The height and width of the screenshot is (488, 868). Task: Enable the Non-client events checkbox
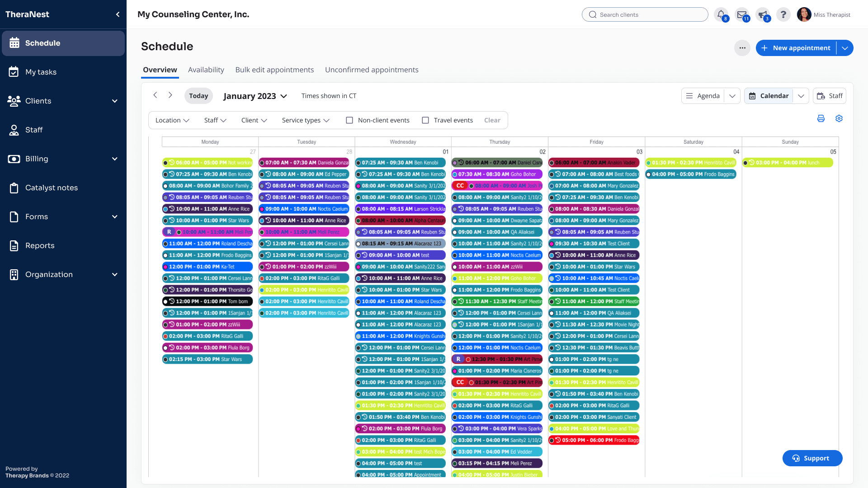point(349,120)
